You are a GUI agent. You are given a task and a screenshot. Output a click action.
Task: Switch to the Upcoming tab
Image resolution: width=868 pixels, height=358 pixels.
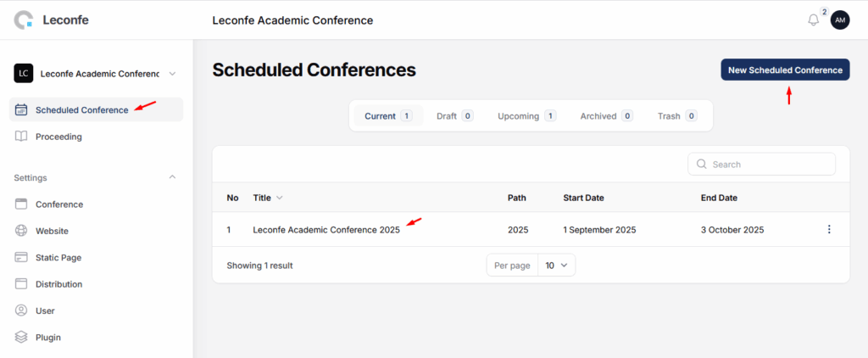click(526, 116)
